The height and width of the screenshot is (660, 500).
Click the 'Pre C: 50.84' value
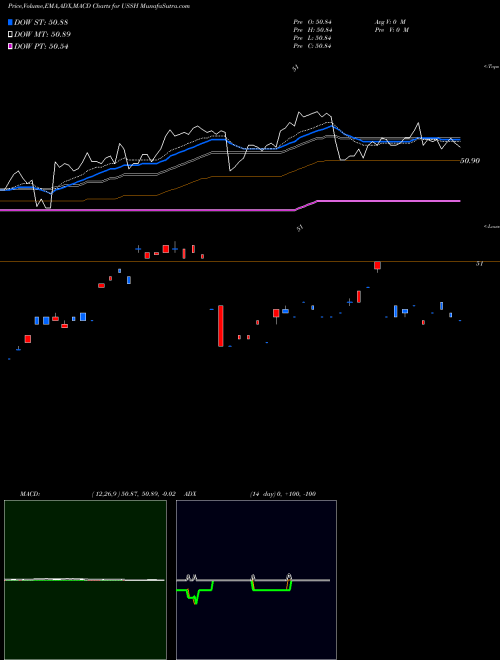point(312,46)
